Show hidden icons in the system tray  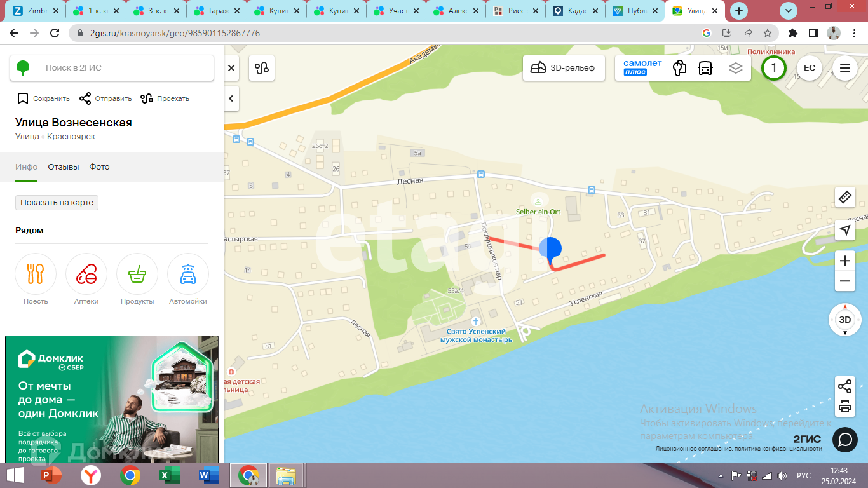(721, 475)
